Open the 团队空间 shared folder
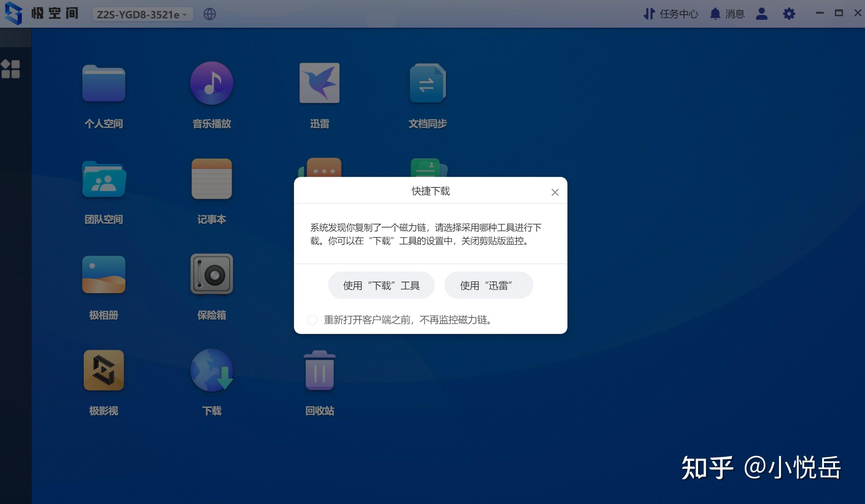Viewport: 865px width, 504px height. tap(104, 179)
